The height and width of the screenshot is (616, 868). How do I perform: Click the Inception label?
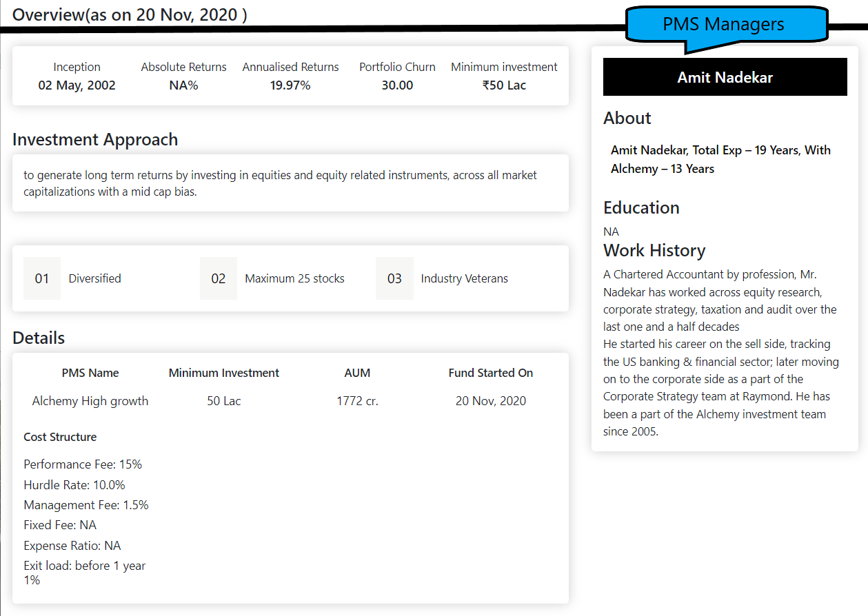[77, 67]
